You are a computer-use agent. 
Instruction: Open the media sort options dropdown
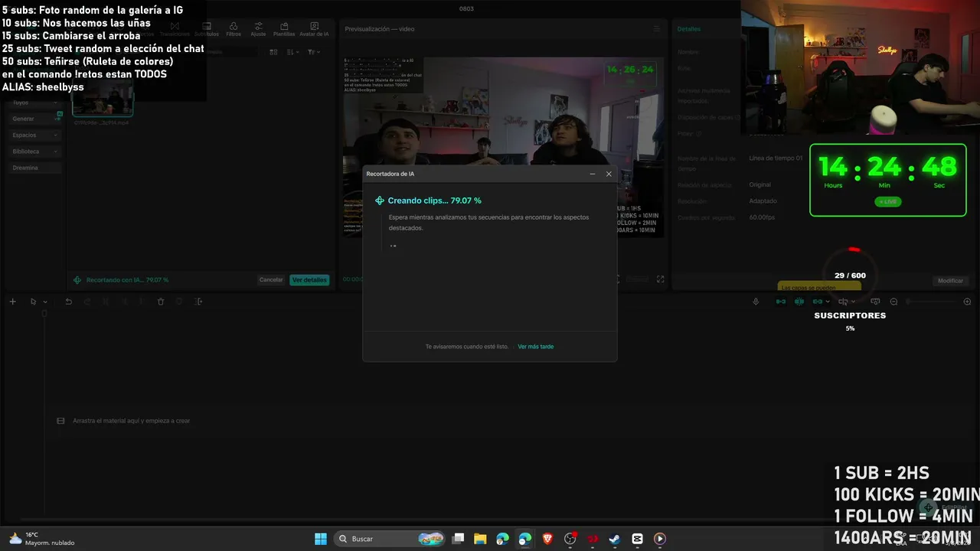(x=292, y=52)
